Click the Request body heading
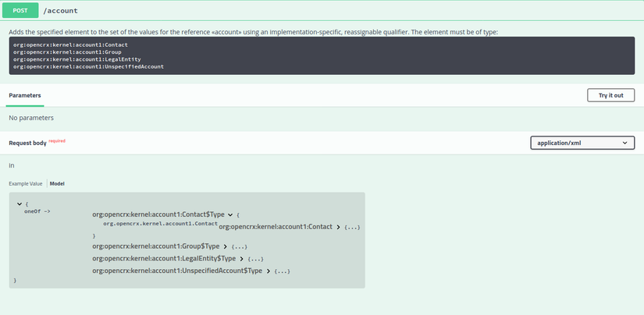The image size is (644, 315). (x=27, y=143)
